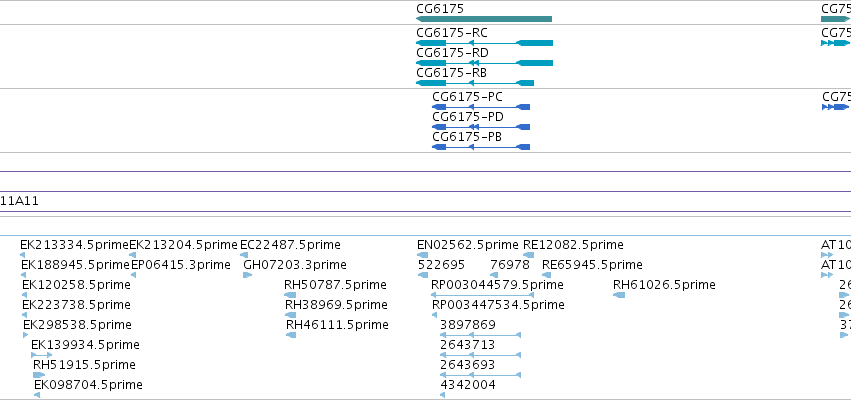Image resolution: width=851 pixels, height=400 pixels.
Task: Select the 3897869 aligned feature
Action: 480,335
